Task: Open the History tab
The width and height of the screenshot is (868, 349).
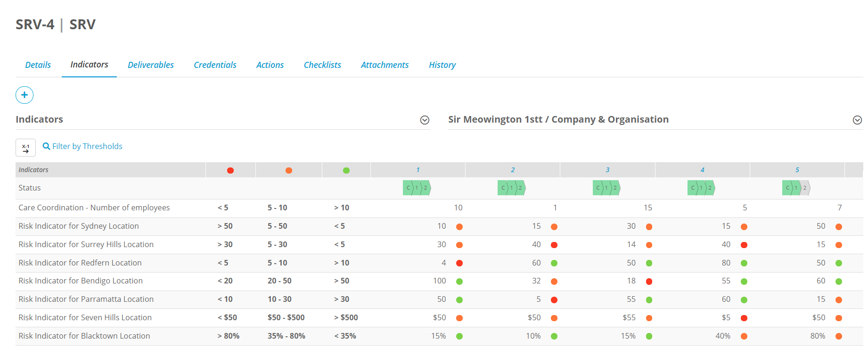Action: pos(442,65)
